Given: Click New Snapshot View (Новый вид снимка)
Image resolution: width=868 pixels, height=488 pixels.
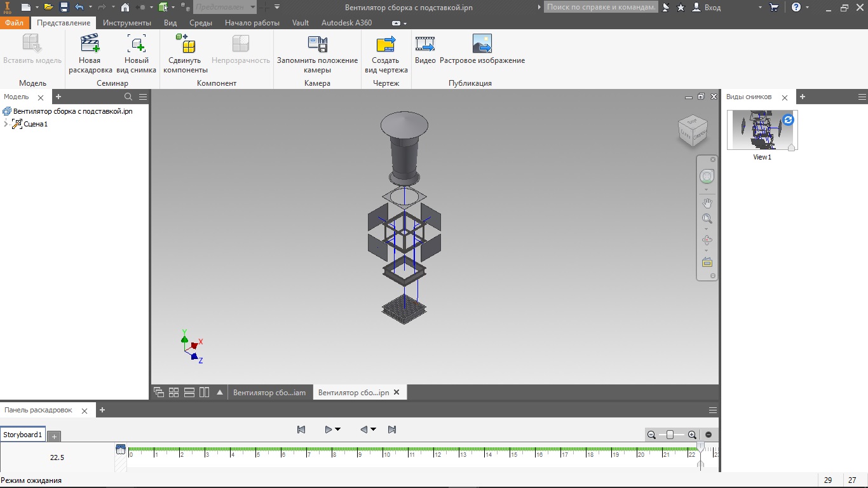Looking at the screenshot, I should tap(136, 54).
